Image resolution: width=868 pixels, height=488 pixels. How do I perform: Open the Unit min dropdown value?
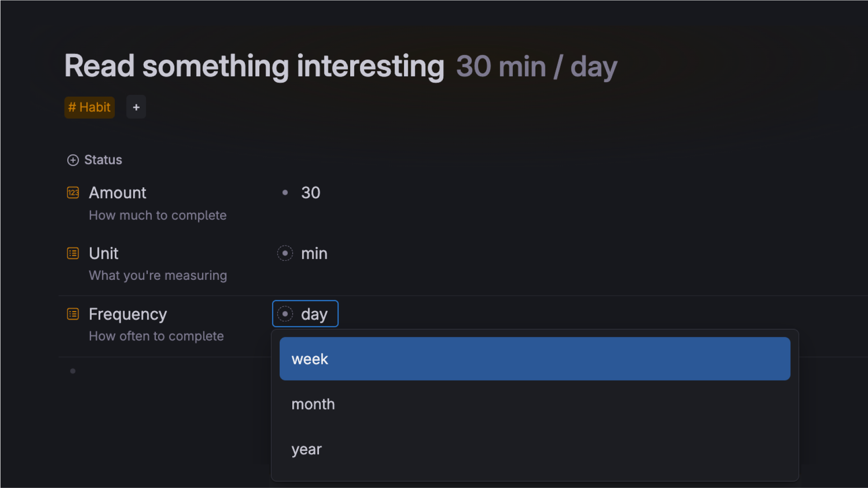[x=314, y=253]
